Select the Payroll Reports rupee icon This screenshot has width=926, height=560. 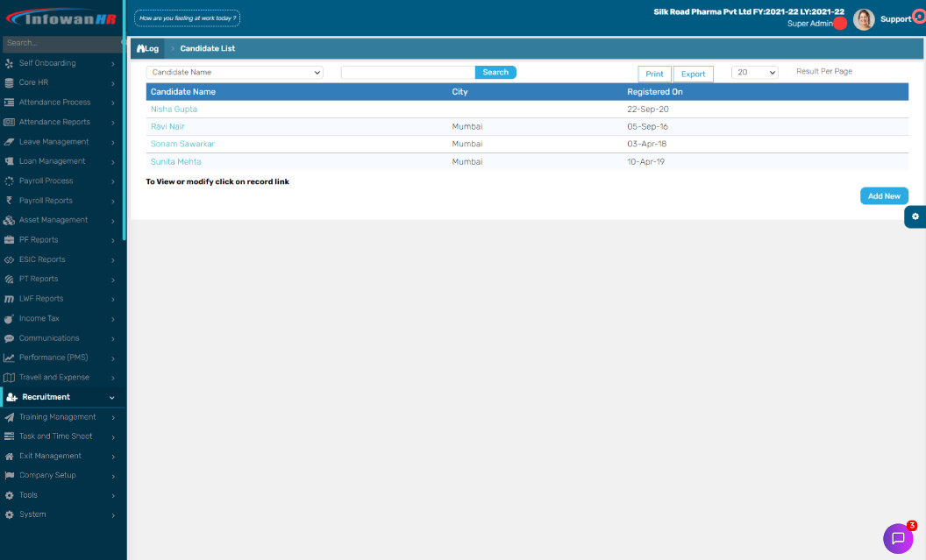pos(11,200)
